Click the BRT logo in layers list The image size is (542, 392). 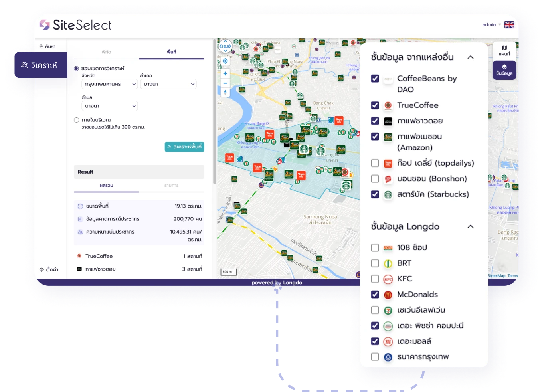[x=388, y=264]
